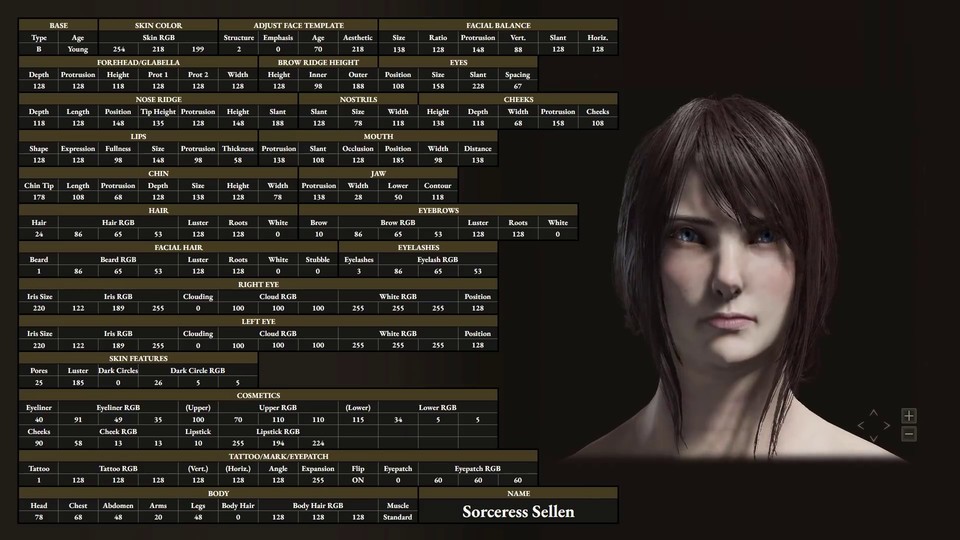Click the Flip value ON
The width and height of the screenshot is (960, 540).
[358, 480]
